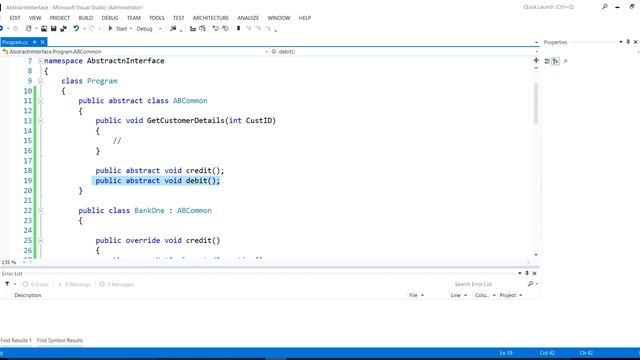Image resolution: width=640 pixels, height=360 pixels.
Task: Pin the Properties panel with auto-hide icon
Action: pos(628,42)
